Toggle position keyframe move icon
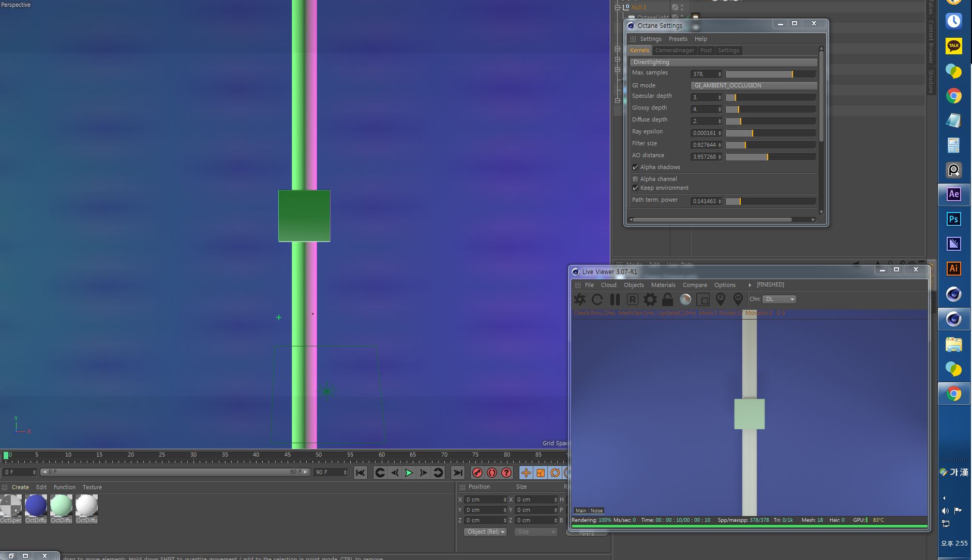The image size is (972, 560). tap(526, 473)
